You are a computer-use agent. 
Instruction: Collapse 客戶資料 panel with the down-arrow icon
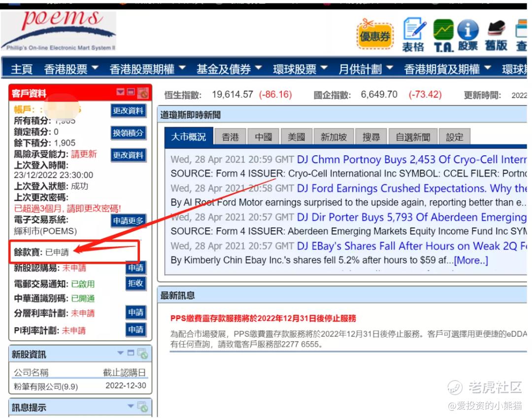coord(121,92)
